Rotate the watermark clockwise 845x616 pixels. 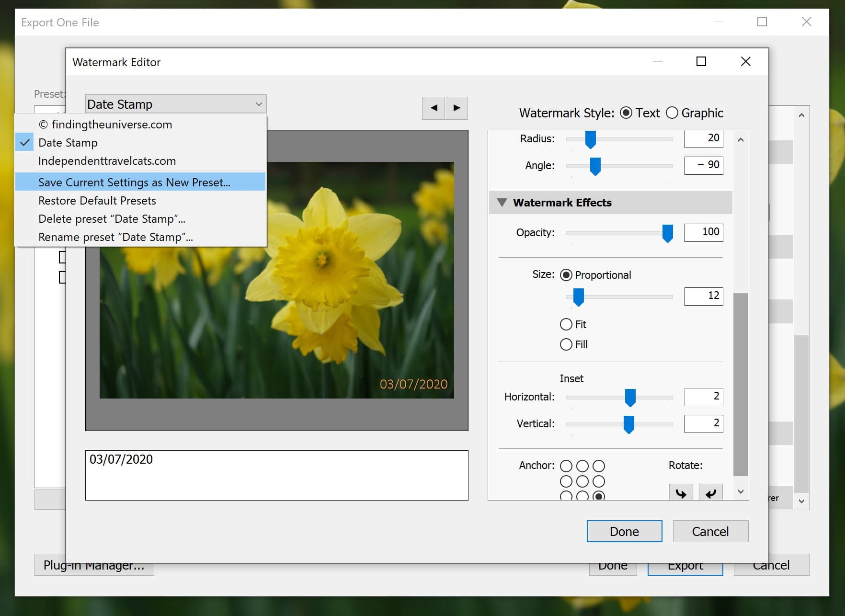click(x=681, y=493)
